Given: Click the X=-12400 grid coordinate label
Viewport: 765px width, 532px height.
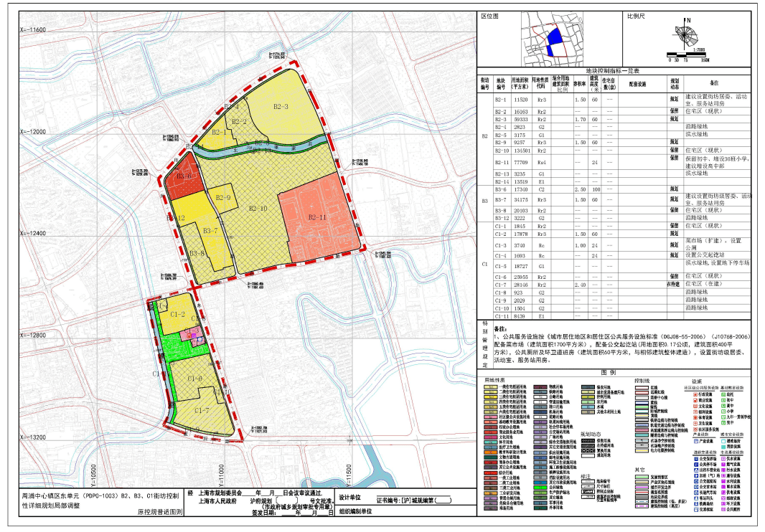Looking at the screenshot, I should [33, 234].
